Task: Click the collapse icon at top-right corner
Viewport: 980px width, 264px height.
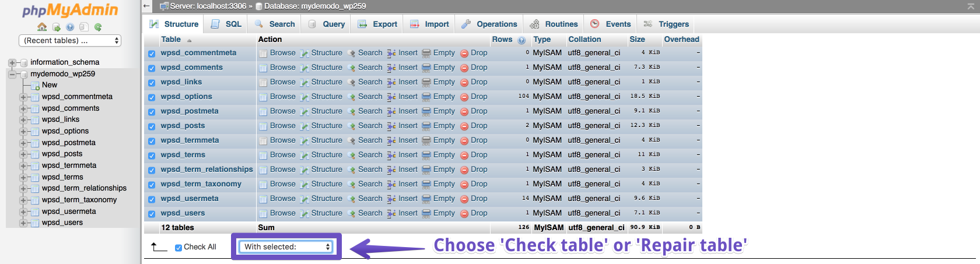Action: point(971,6)
